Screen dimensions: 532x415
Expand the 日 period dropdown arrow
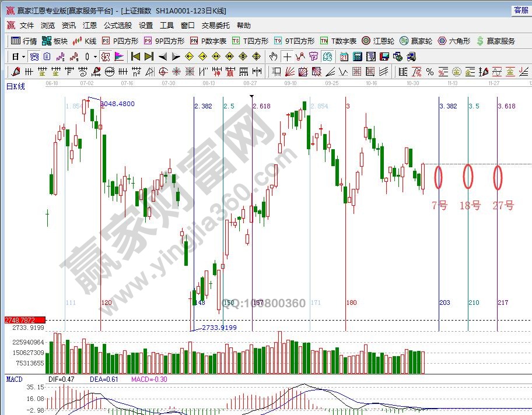pyautogui.click(x=24, y=57)
